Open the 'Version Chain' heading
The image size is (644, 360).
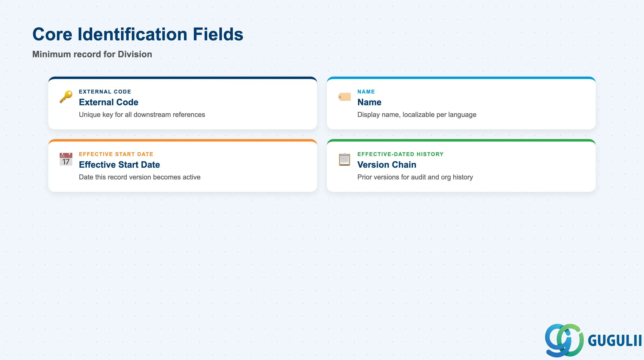click(387, 164)
